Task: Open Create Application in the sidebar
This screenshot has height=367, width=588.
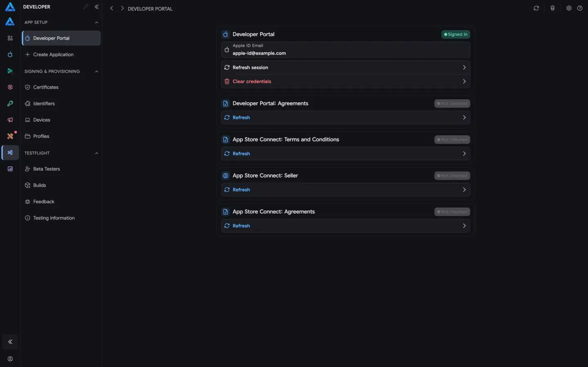Action: click(61, 54)
